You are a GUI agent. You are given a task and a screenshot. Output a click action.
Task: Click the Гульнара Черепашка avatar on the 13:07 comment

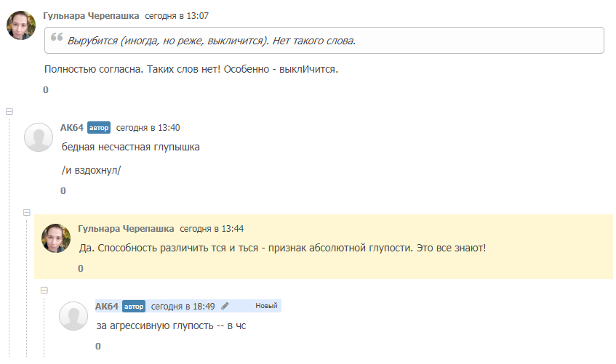(21, 25)
